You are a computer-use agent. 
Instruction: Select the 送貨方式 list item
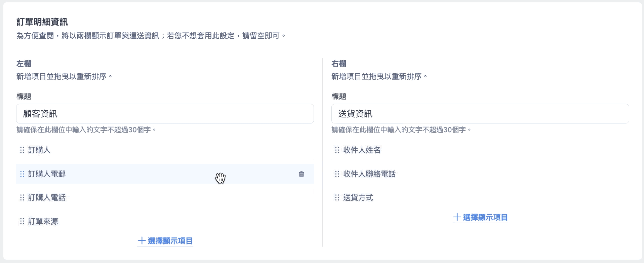(480, 197)
